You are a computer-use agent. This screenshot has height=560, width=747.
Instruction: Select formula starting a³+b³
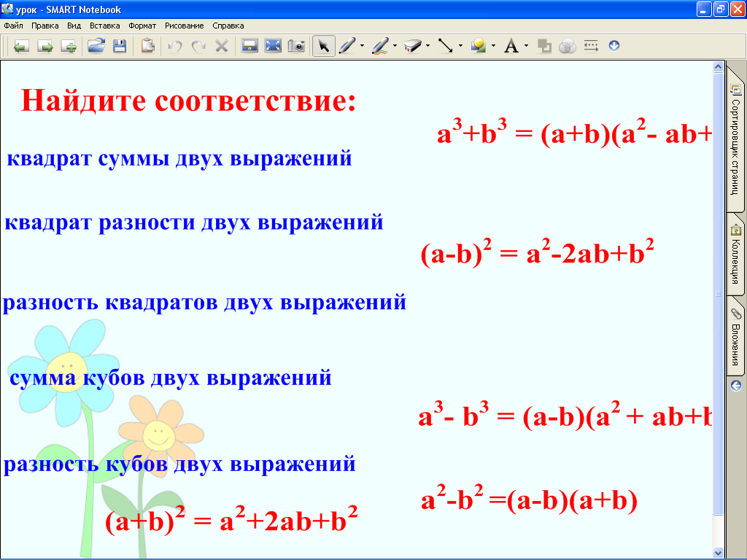575,133
